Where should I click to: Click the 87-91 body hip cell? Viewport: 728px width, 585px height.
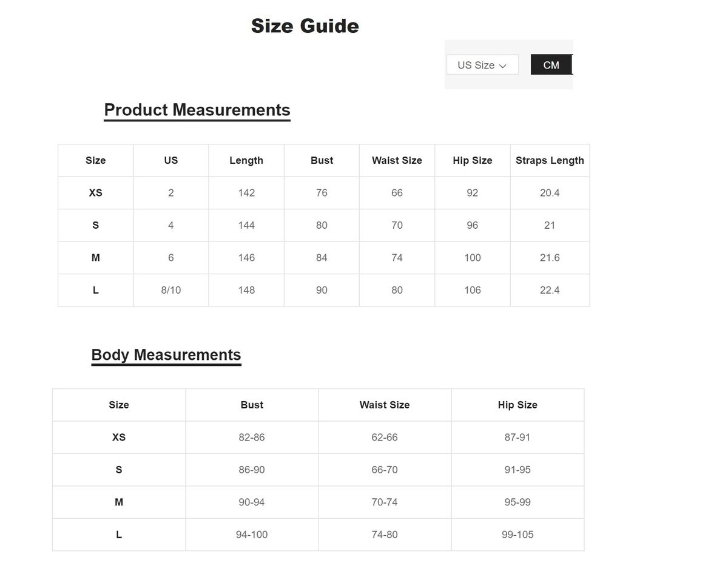coord(517,437)
